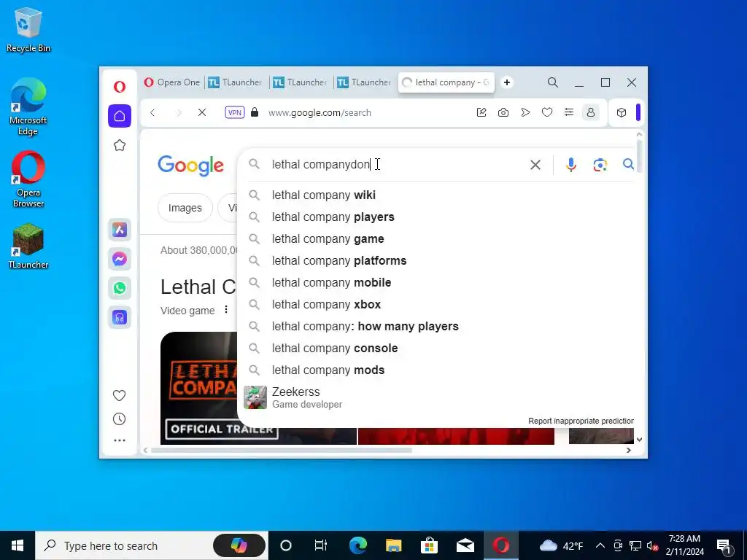Screen dimensions: 747x560
Task: Focus the Google search text box
Action: tap(398, 164)
